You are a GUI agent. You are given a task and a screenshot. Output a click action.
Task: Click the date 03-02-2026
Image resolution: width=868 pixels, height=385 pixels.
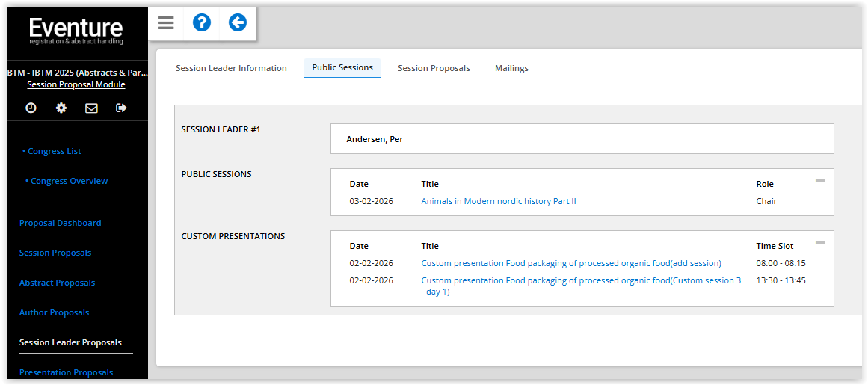tap(372, 201)
